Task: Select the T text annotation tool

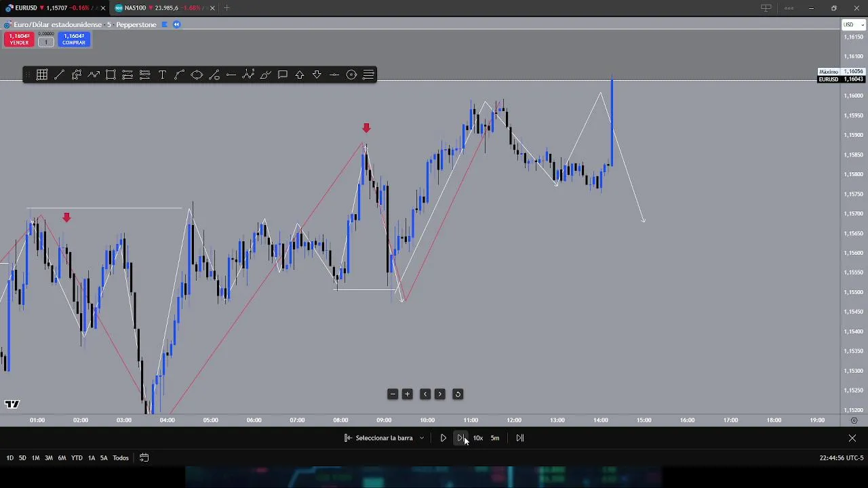Action: tap(162, 75)
